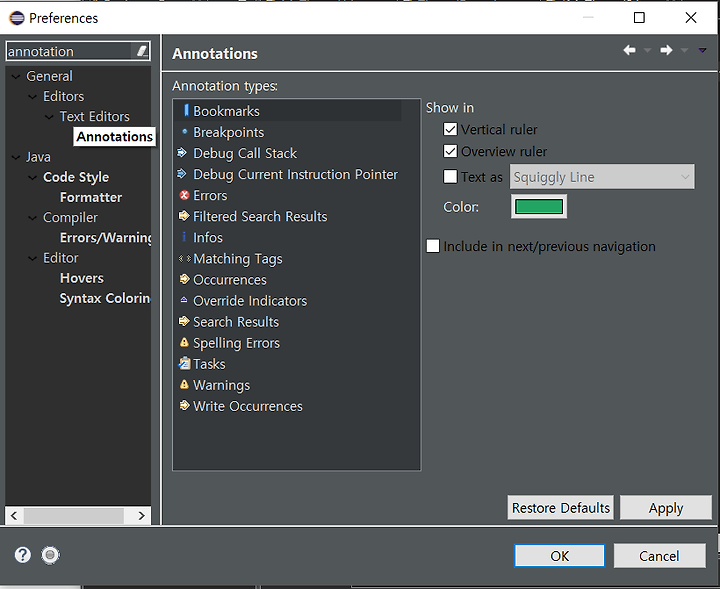Open the Syntax Coloring preferences page
The width and height of the screenshot is (720, 589).
(105, 298)
